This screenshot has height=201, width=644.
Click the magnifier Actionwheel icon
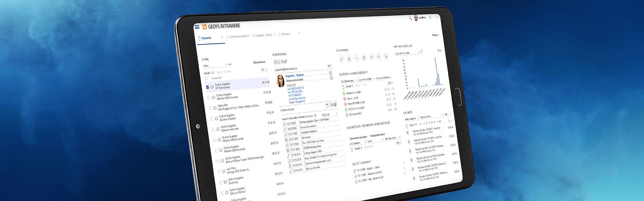357,58
